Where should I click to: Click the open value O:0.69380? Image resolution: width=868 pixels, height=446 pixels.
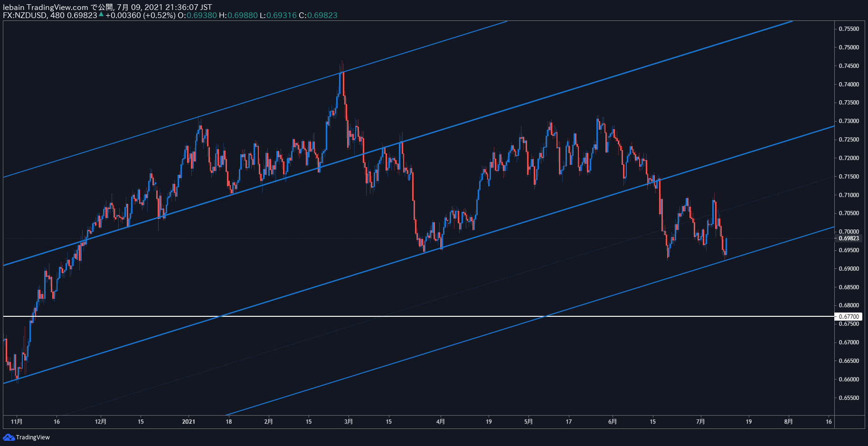click(x=197, y=15)
